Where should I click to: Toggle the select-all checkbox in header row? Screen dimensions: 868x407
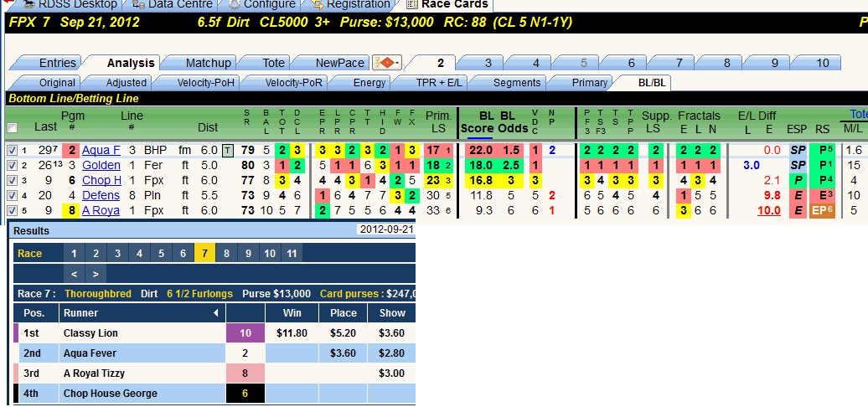tap(13, 128)
